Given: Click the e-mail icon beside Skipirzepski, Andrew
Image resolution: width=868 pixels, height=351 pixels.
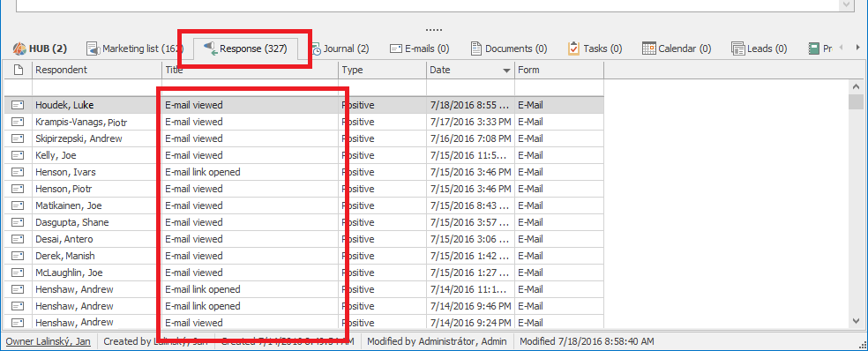Looking at the screenshot, I should pos(18,138).
